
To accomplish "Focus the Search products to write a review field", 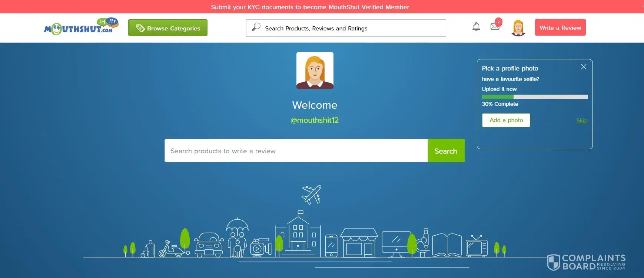I will point(296,151).
